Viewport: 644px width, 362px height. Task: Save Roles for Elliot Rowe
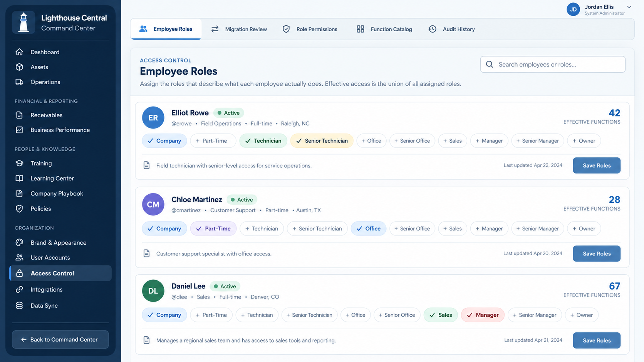[x=597, y=165]
